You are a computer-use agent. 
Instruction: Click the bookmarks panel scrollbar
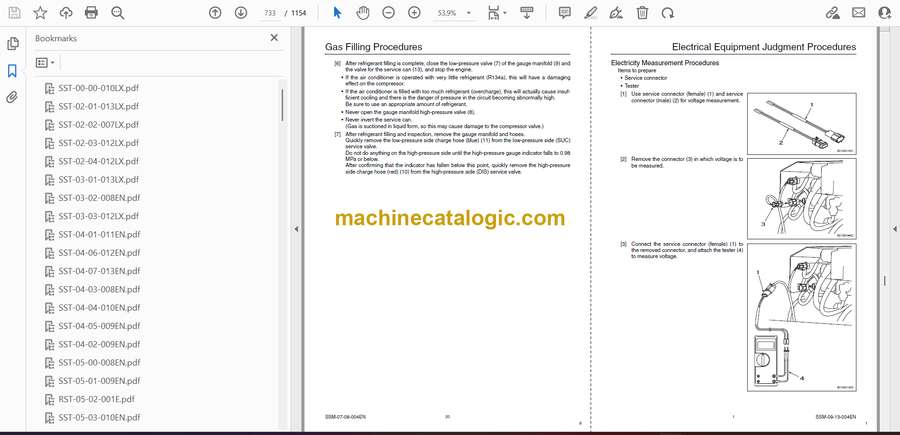(282, 104)
